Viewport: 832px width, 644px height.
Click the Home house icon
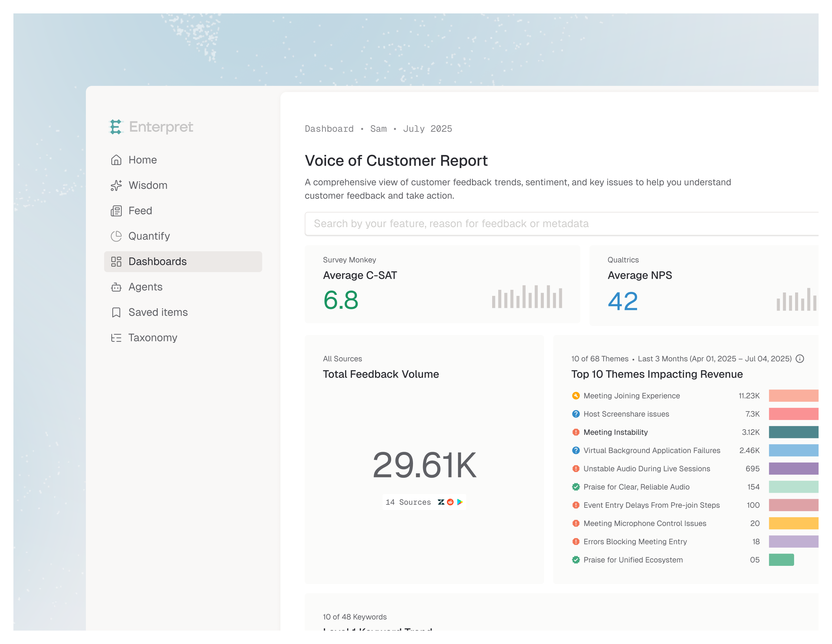click(116, 160)
